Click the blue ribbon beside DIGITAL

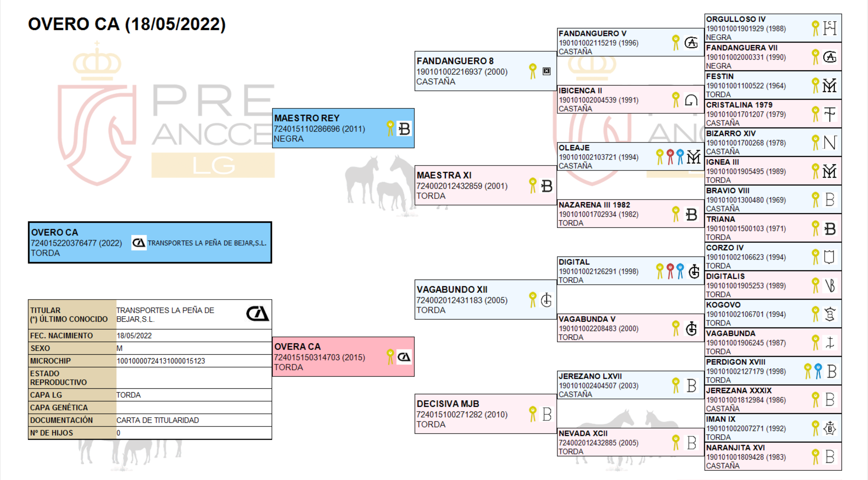click(x=680, y=271)
